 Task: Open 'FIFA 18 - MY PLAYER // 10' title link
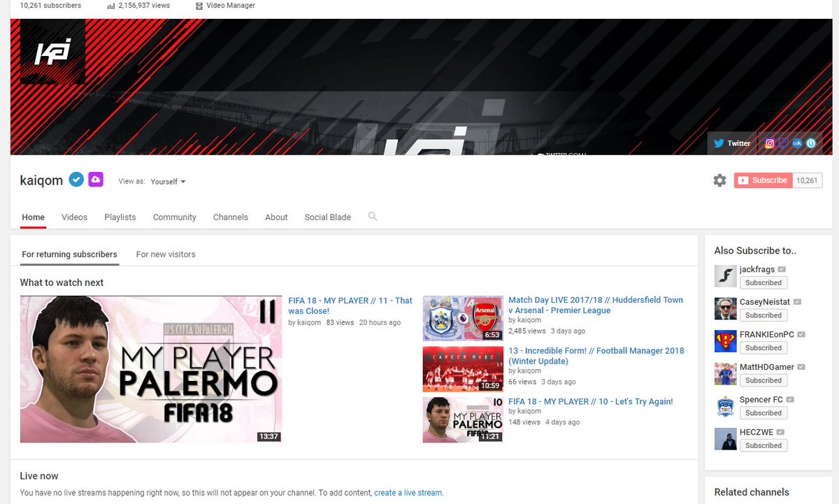[x=591, y=401]
